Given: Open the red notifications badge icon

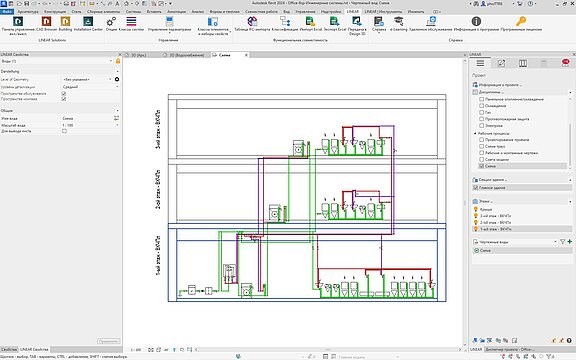Looking at the screenshot, I should [565, 63].
